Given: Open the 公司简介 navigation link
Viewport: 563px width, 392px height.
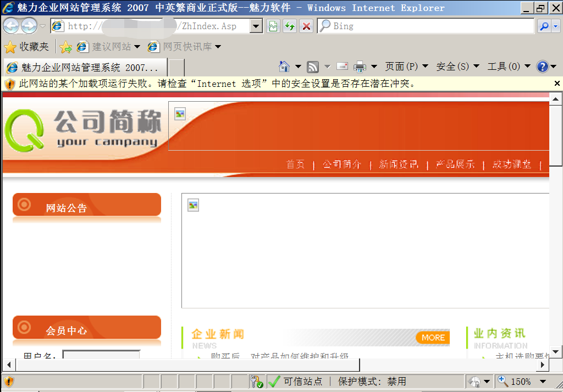Looking at the screenshot, I should (x=342, y=164).
